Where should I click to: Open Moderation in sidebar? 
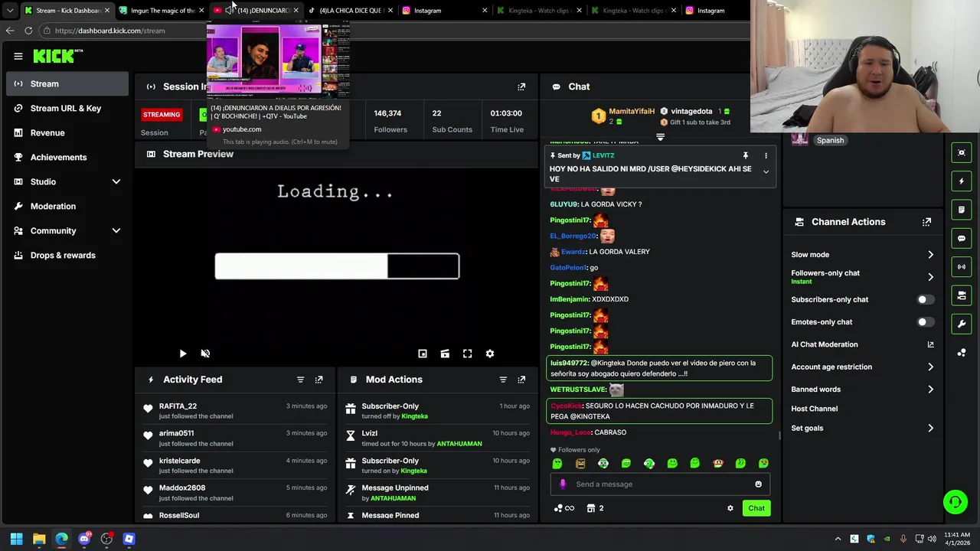click(x=67, y=206)
